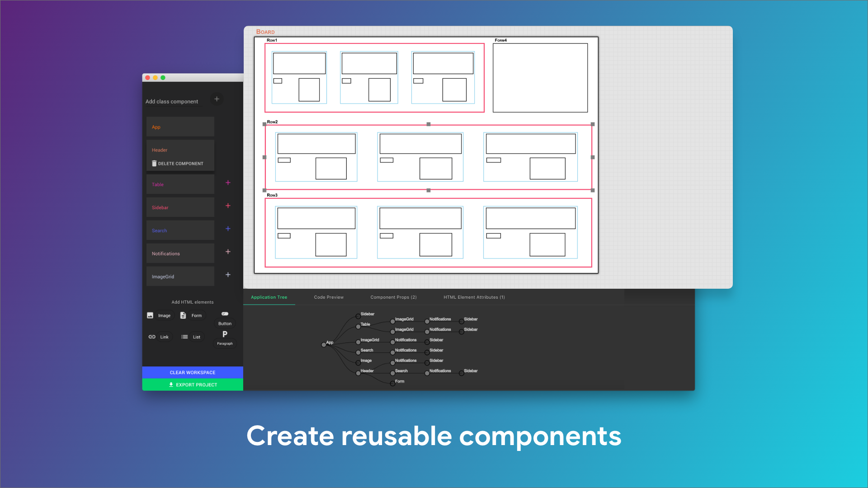This screenshot has height=488, width=868.
Task: Add a Button HTML element
Action: pyautogui.click(x=225, y=319)
